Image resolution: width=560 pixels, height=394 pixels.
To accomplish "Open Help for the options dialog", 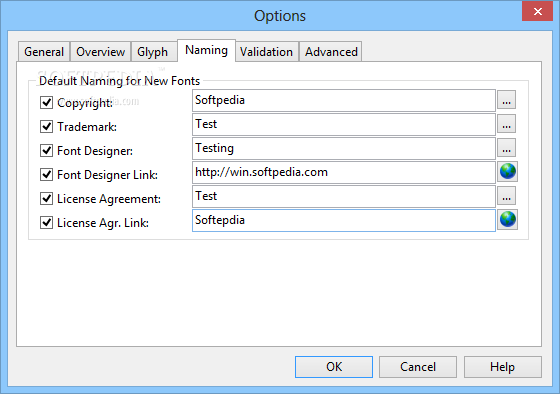I will 502,367.
